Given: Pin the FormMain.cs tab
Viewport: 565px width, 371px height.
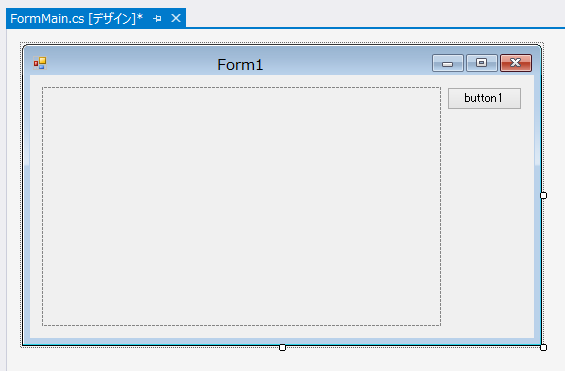Looking at the screenshot, I should point(157,18).
